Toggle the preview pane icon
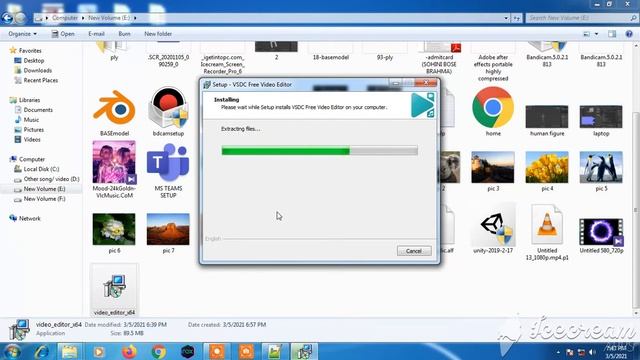Image resolution: width=640 pixels, height=360 pixels. (612, 34)
